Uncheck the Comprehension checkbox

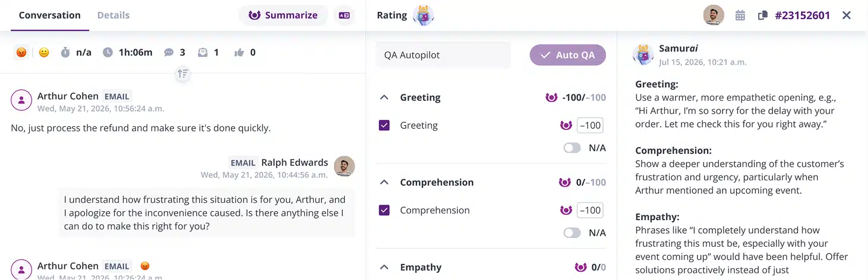tap(384, 210)
